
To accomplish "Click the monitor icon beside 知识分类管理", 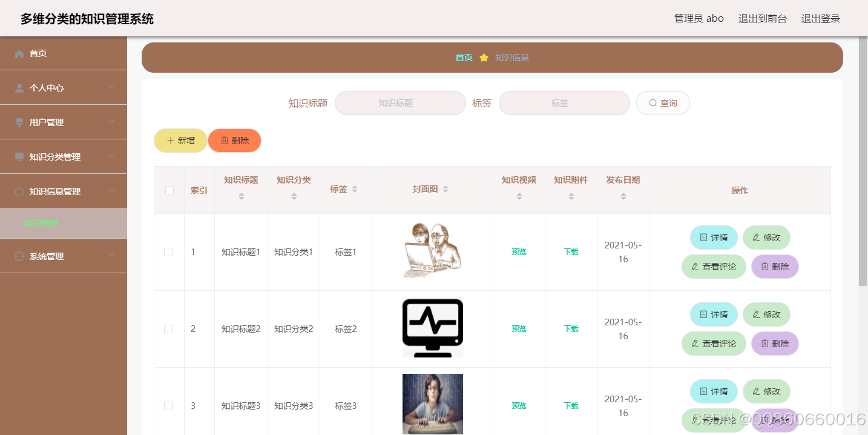I will click(19, 157).
